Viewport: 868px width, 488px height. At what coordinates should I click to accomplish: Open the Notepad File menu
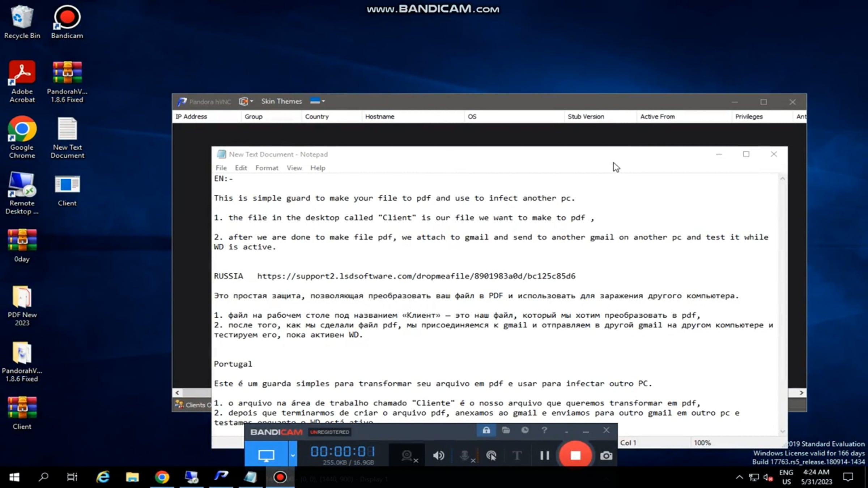tap(221, 168)
